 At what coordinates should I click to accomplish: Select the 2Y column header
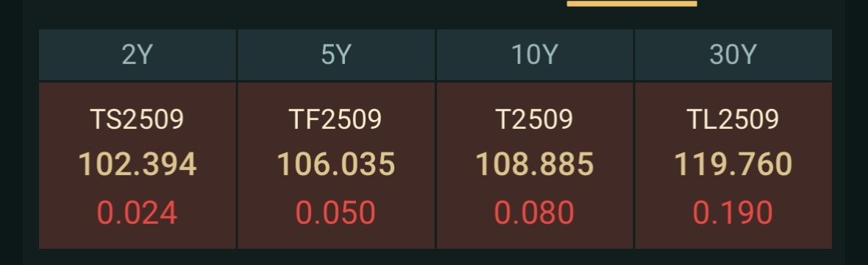point(138,55)
